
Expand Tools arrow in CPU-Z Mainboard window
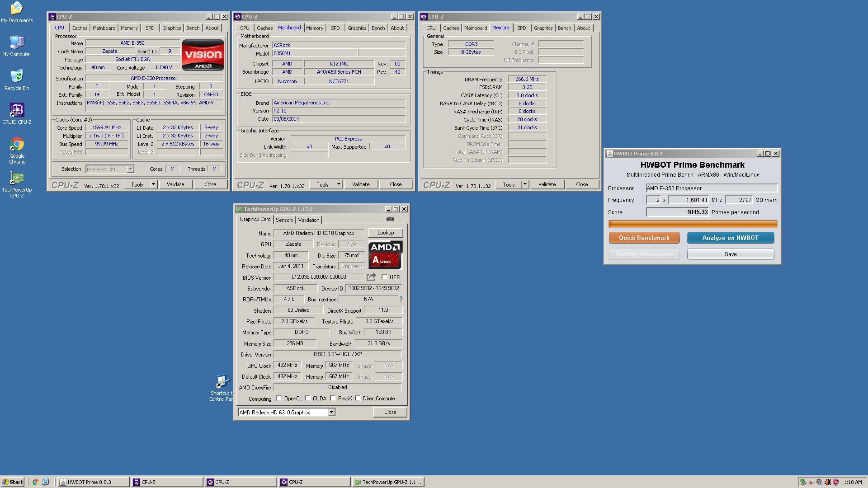click(x=339, y=184)
